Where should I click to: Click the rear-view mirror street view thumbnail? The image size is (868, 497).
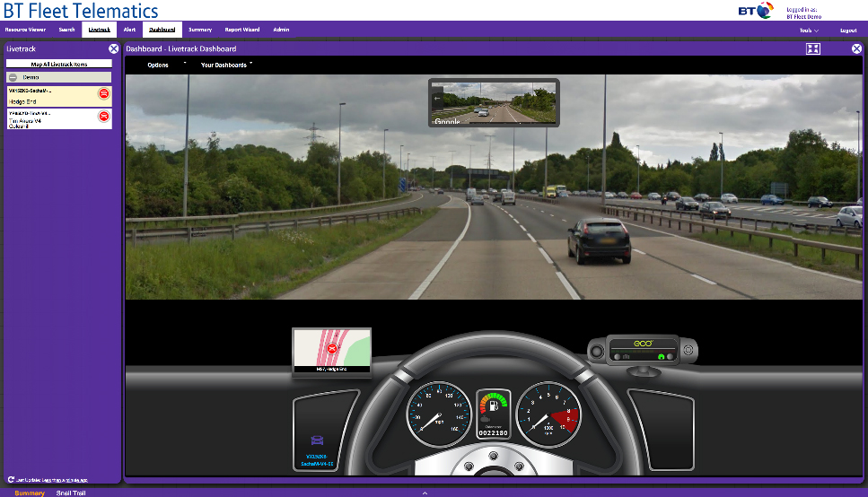click(x=494, y=103)
